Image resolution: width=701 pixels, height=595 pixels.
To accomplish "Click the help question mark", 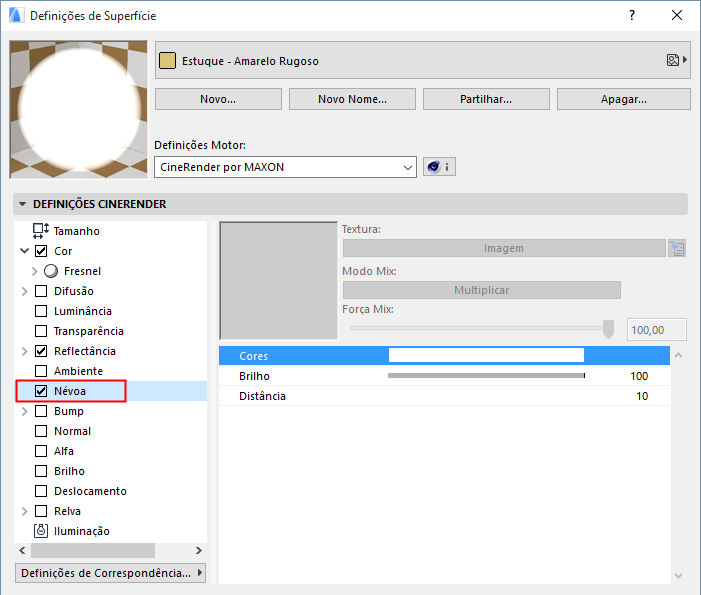I will (x=632, y=15).
